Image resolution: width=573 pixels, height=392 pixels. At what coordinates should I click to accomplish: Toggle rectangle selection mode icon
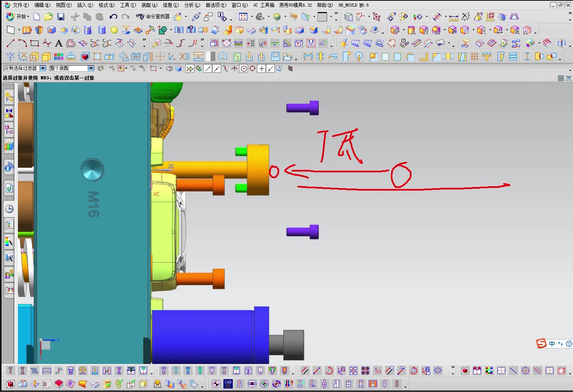click(x=153, y=68)
